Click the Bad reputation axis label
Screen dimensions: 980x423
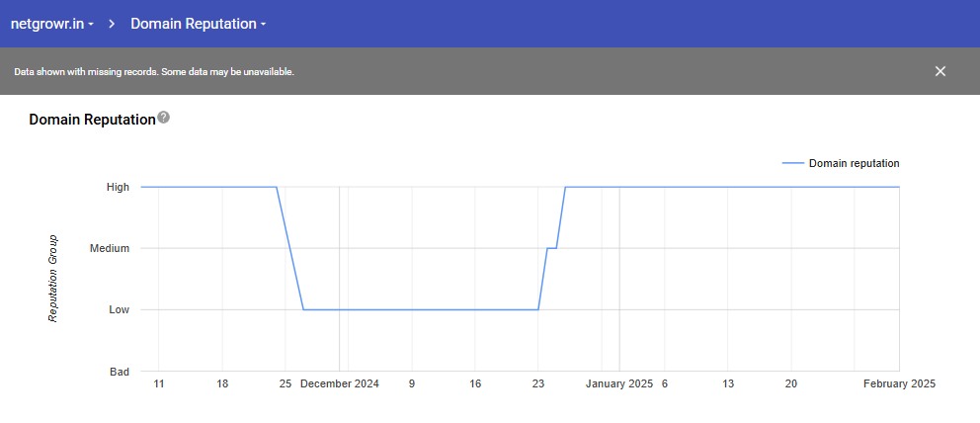tap(119, 372)
